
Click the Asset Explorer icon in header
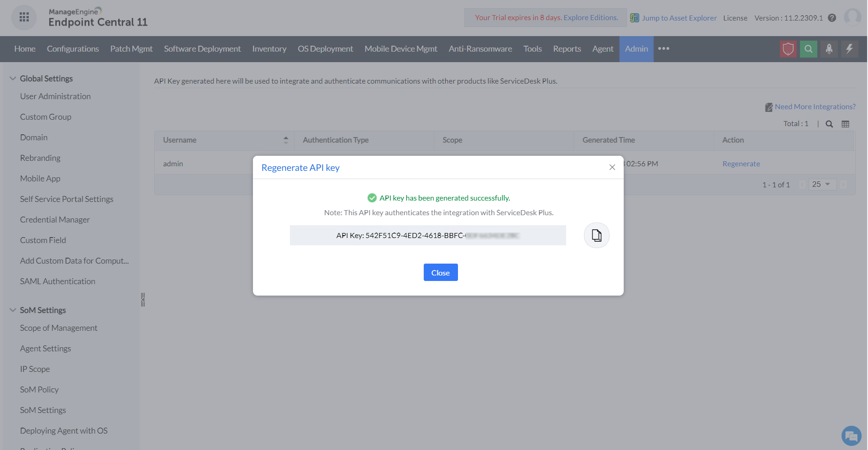[635, 18]
